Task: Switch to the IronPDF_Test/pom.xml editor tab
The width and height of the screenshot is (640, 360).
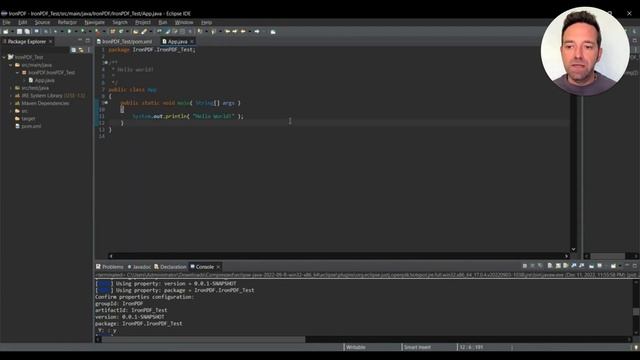Action: (124, 42)
